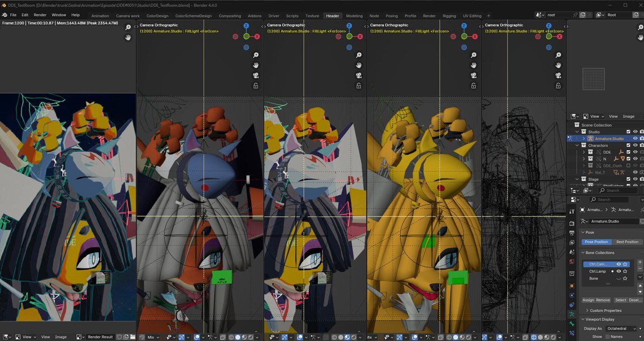Show the hidden Bone collection via eye
The height and width of the screenshot is (341, 644).
pos(619,278)
